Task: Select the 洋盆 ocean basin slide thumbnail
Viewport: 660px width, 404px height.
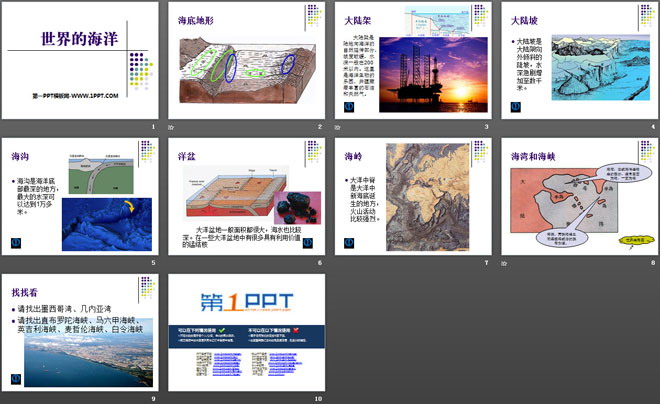Action: 247,196
